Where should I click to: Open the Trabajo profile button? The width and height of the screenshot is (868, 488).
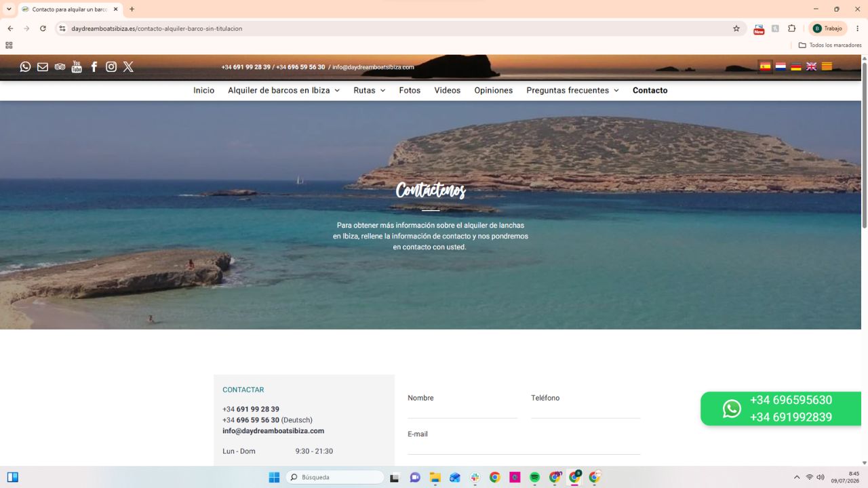click(828, 28)
